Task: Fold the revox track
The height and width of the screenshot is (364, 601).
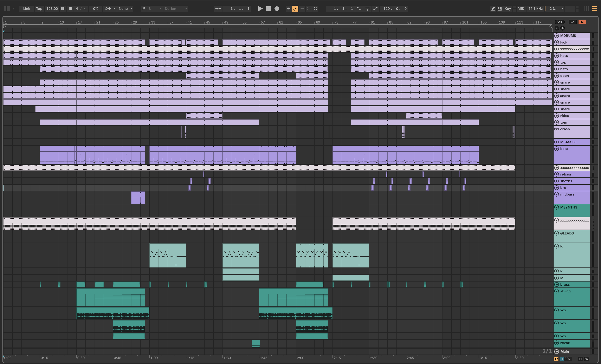Action: [x=557, y=343]
